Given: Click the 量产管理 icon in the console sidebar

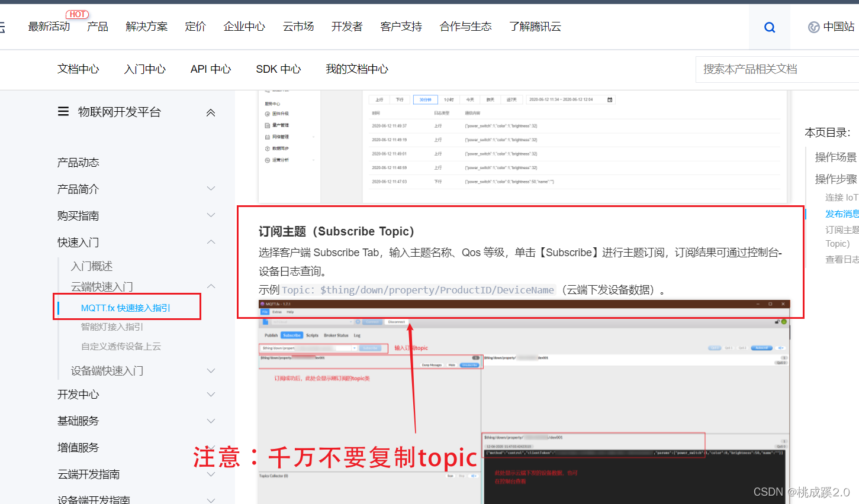Looking at the screenshot, I should (x=267, y=125).
